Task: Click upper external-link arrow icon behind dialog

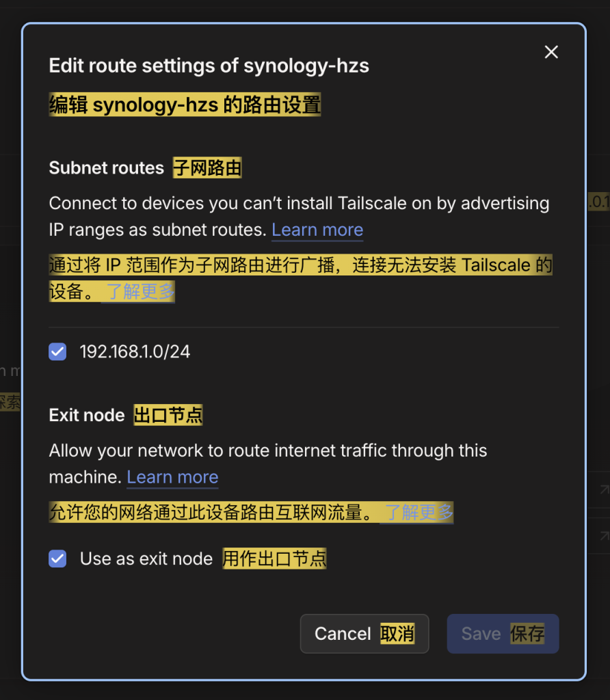Action: click(x=604, y=489)
